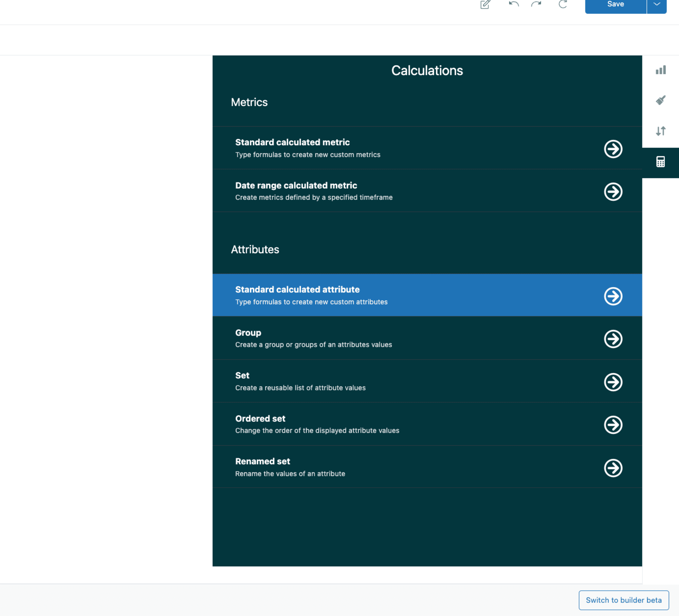Click the arrow icon on Group attribute
The width and height of the screenshot is (679, 616).
(x=613, y=338)
